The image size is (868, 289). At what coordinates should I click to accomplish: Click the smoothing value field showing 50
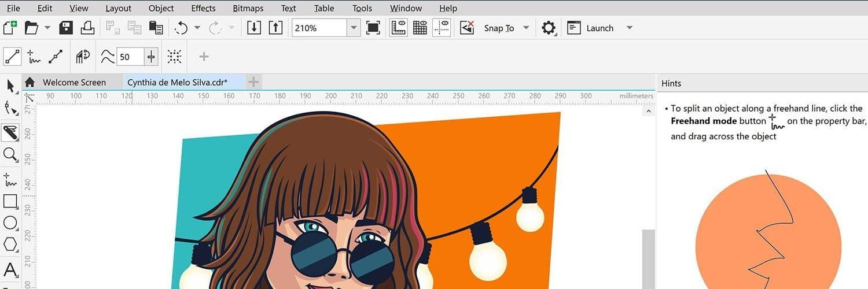click(130, 57)
